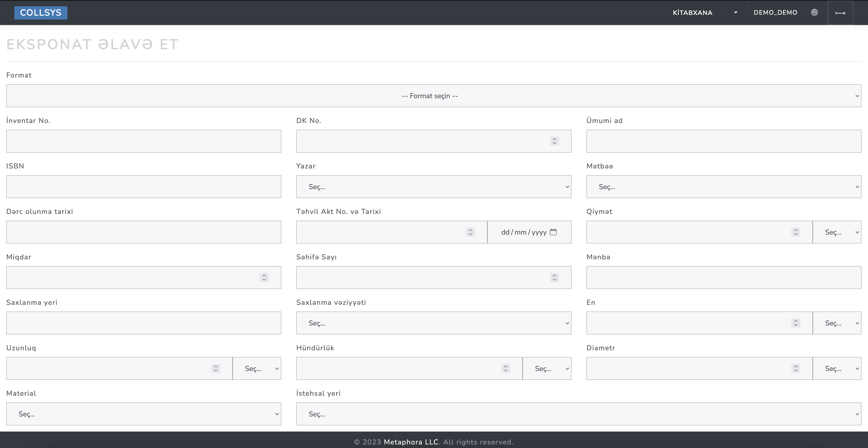Click the Miqdar number stepper
This screenshot has width=868, height=448.
click(264, 278)
